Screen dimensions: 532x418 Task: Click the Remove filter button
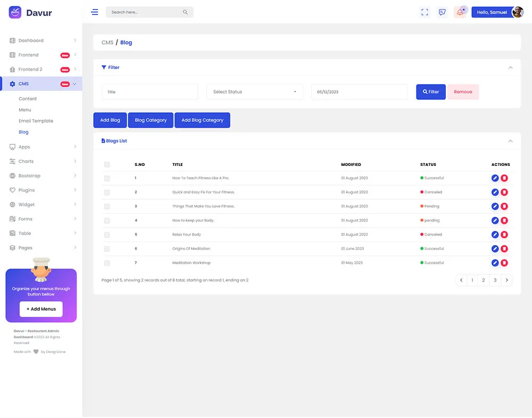(463, 92)
